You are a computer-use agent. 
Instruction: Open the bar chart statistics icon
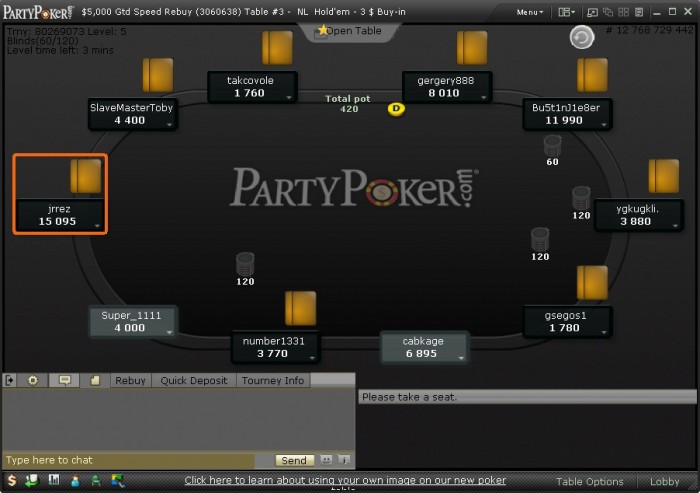(x=54, y=480)
